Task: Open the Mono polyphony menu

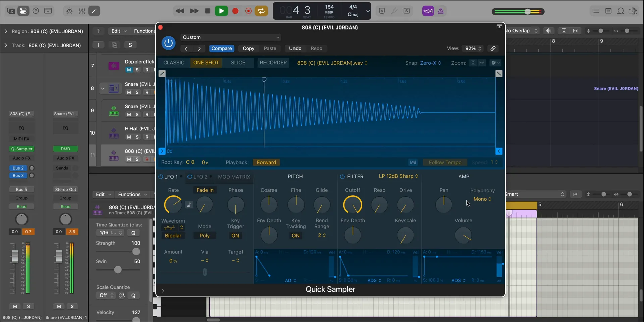Action: coord(482,199)
